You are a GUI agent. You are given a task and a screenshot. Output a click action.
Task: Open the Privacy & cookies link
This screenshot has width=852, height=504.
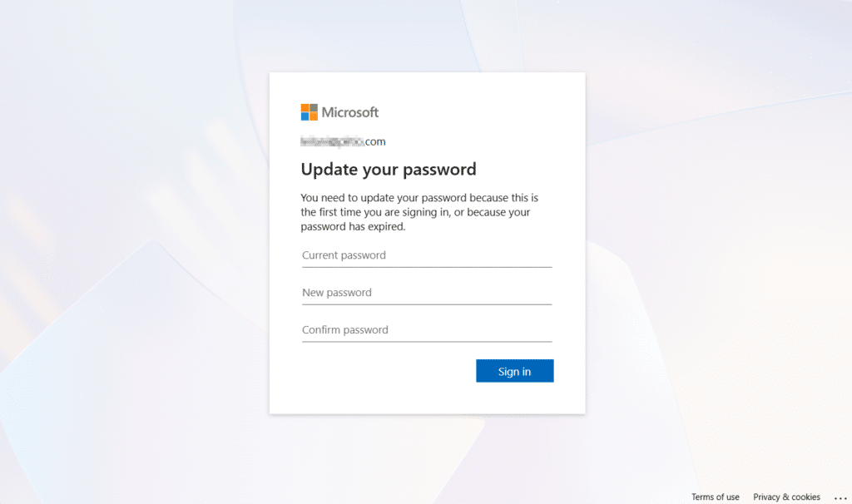point(786,497)
